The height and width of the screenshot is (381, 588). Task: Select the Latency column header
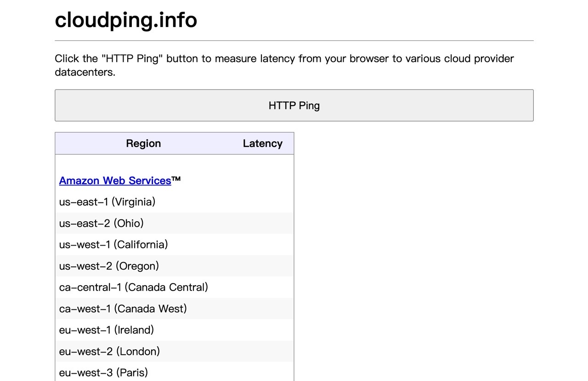click(263, 144)
